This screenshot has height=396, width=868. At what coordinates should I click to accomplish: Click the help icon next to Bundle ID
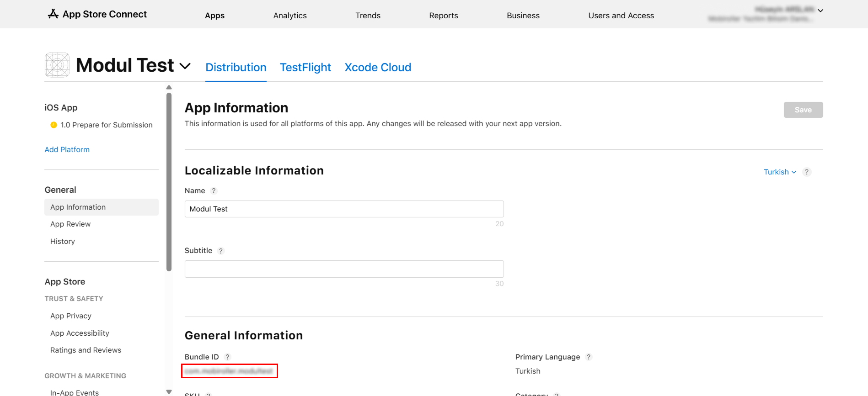point(227,357)
